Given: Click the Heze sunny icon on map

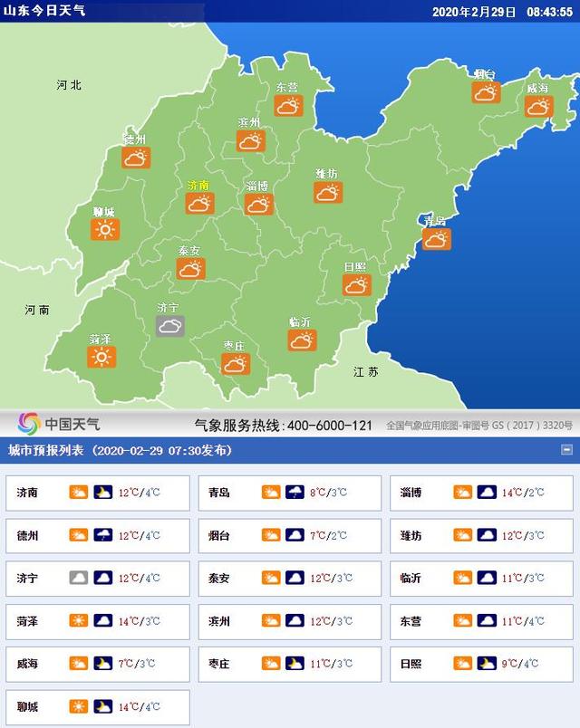Looking at the screenshot, I should pos(101,357).
